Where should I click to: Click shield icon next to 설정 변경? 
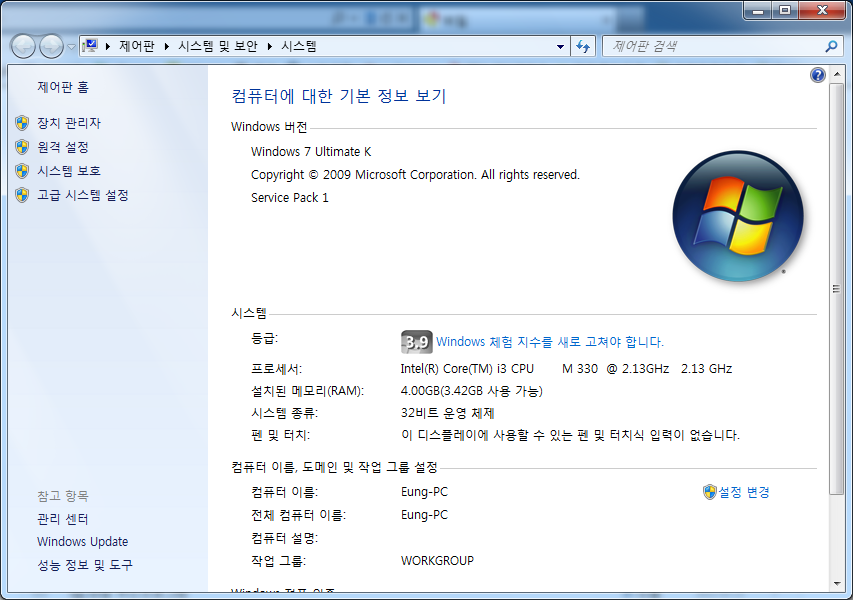709,492
